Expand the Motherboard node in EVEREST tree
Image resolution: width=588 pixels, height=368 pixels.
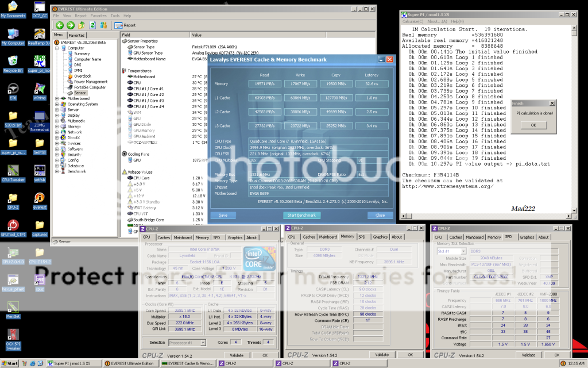57,98
